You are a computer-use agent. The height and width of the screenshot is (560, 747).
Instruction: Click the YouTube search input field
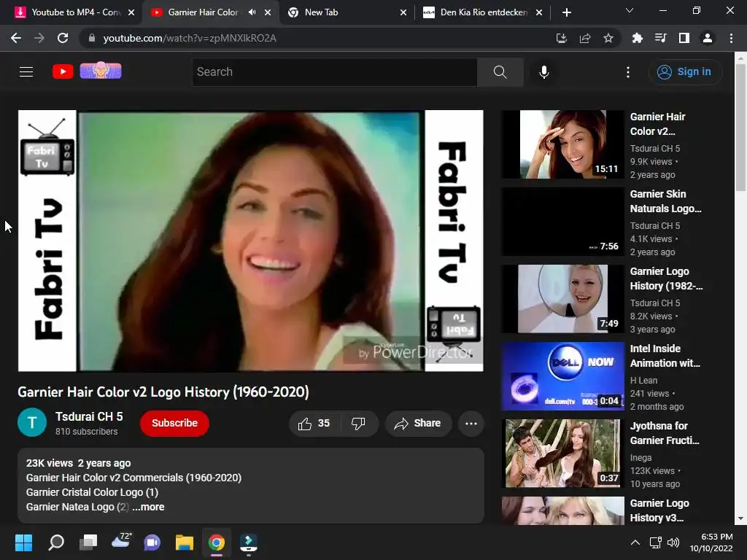[335, 72]
